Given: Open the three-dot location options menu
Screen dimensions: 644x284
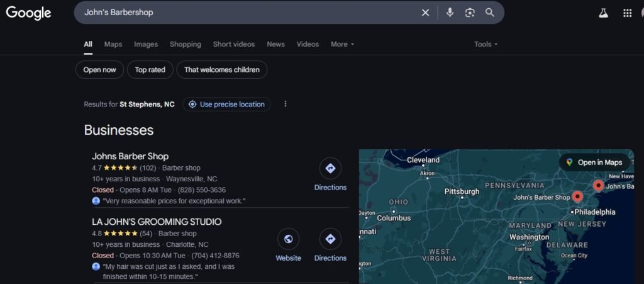Looking at the screenshot, I should coord(286,104).
